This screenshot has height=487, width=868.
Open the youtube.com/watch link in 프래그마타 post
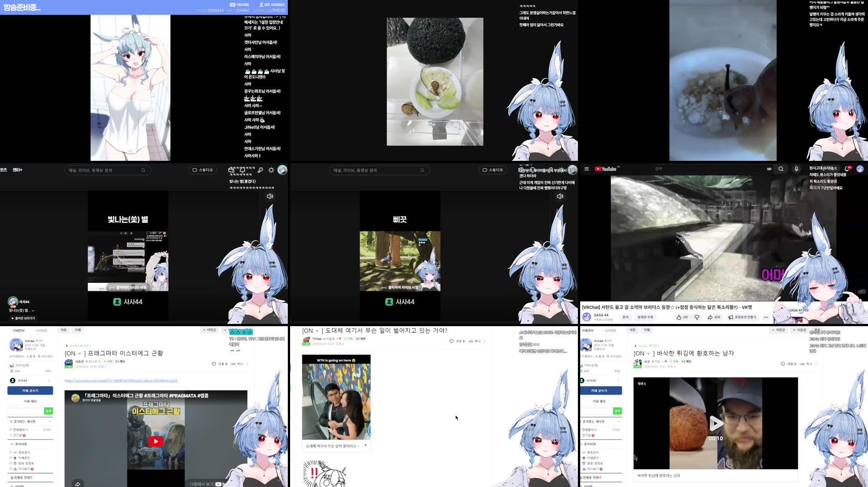(121, 381)
